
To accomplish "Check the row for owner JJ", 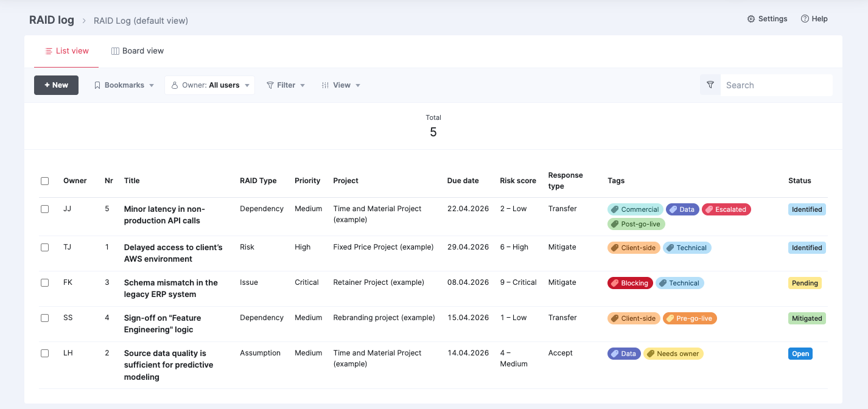I will tap(44, 209).
